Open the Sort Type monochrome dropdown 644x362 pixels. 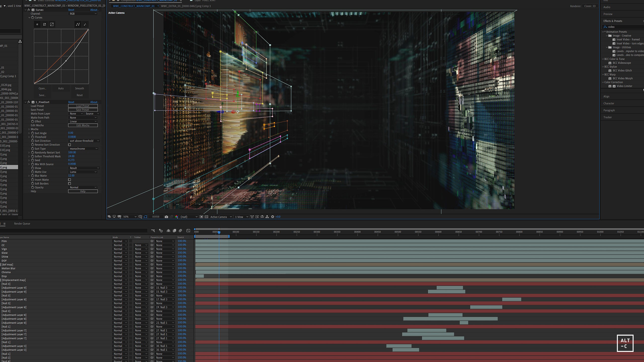pyautogui.click(x=83, y=149)
